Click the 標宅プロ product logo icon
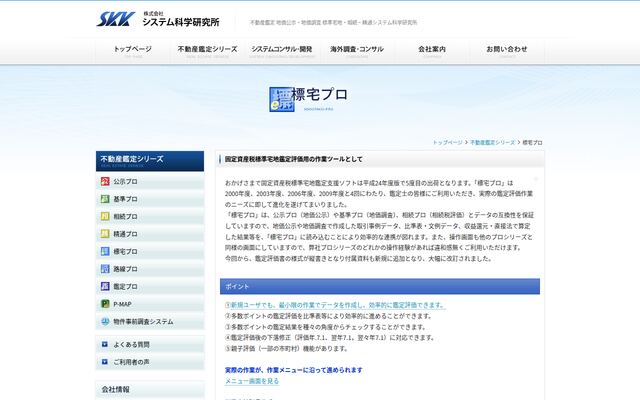 point(281,99)
